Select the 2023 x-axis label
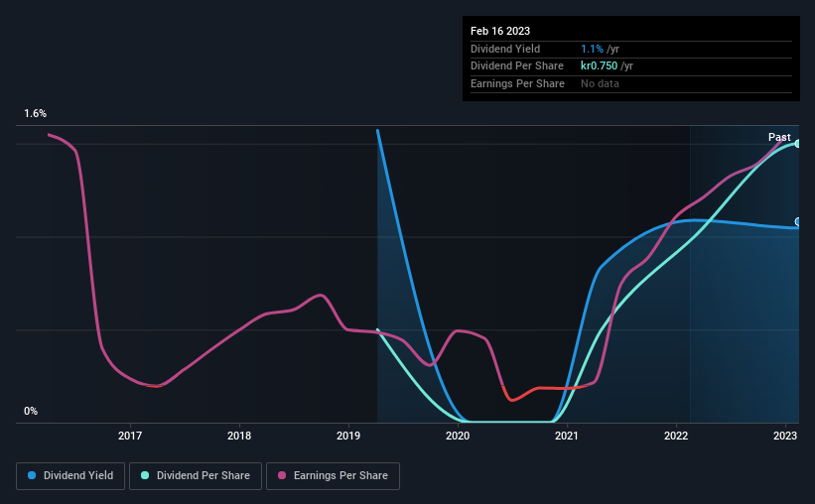Screen dimensions: 815x504 (x=785, y=436)
